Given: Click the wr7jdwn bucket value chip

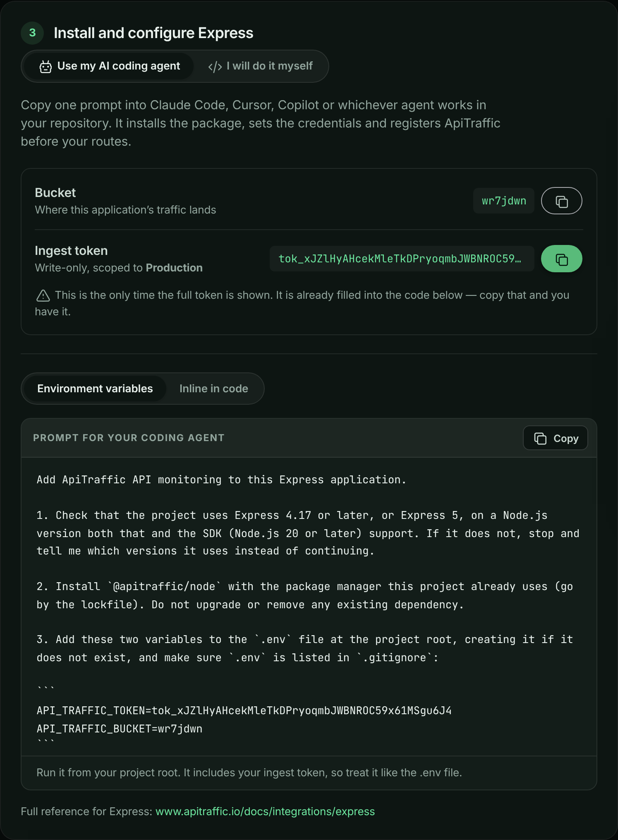Looking at the screenshot, I should [x=504, y=201].
